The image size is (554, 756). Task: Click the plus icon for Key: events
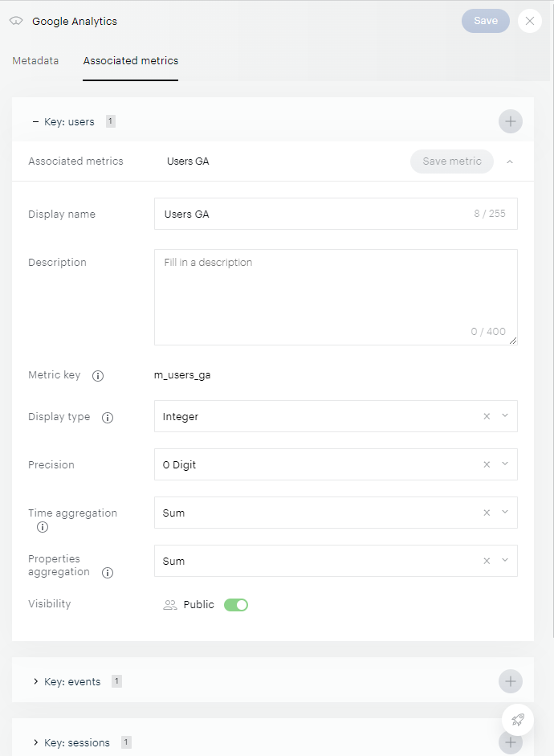[x=510, y=682]
